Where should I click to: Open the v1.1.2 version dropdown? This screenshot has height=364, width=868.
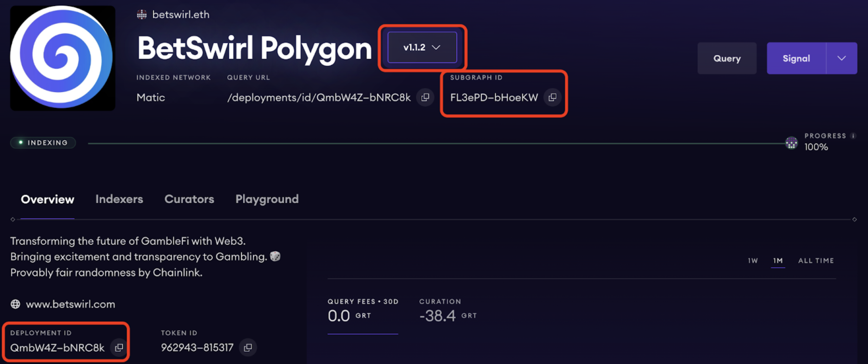point(422,47)
